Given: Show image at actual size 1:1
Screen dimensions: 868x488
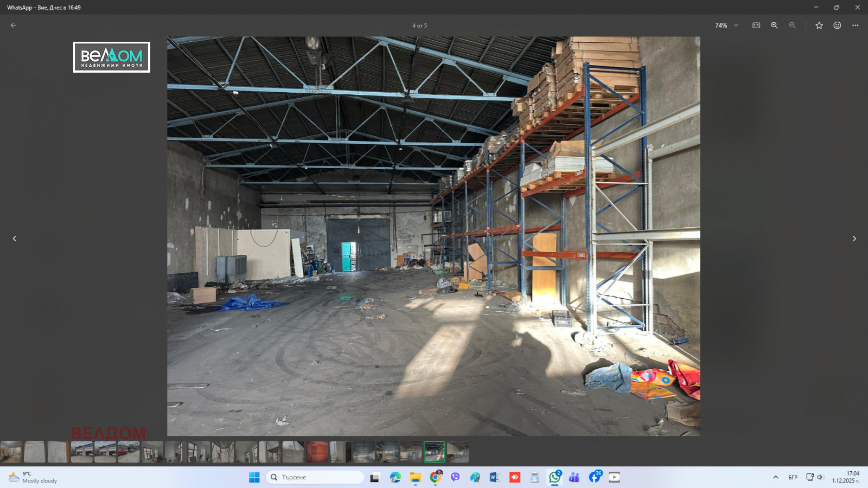Looking at the screenshot, I should tap(756, 25).
